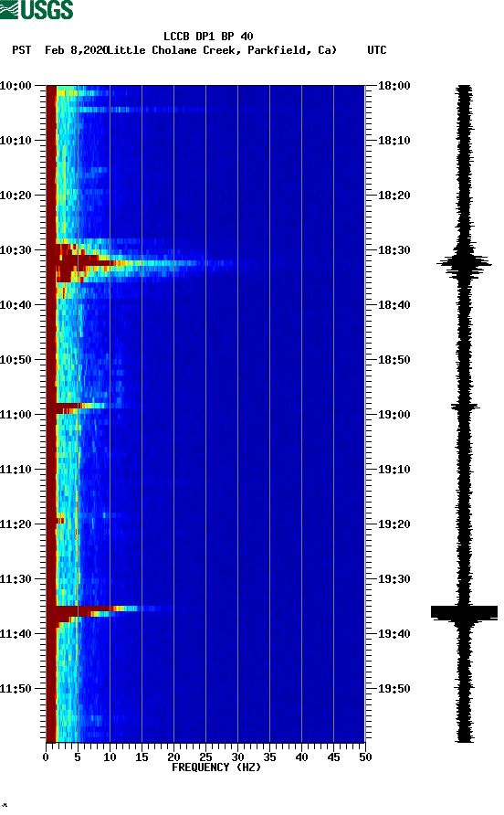The height and width of the screenshot is (815, 504).
Task: Click the 'UTC' timezone label
Action: pyautogui.click(x=377, y=50)
